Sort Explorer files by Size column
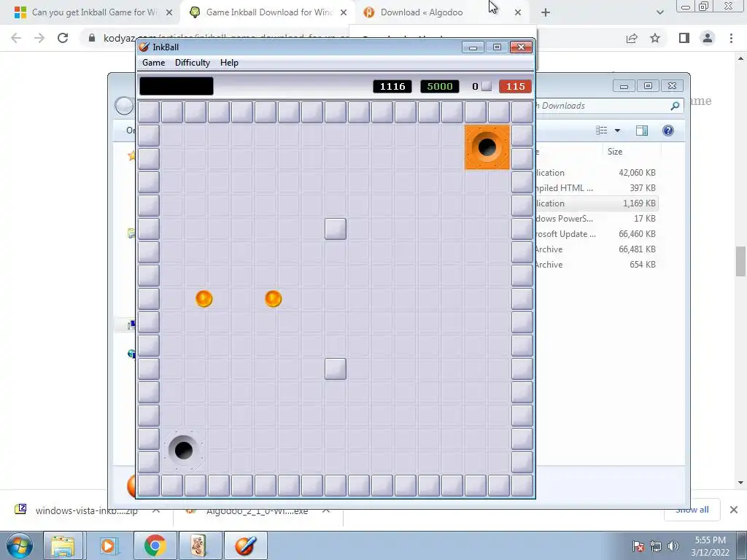Screen dimensions: 747x560 (x=631, y=152)
